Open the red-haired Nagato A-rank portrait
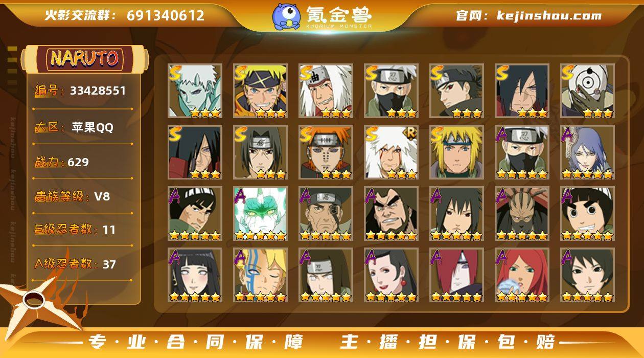The width and height of the screenshot is (644, 358). point(457,275)
